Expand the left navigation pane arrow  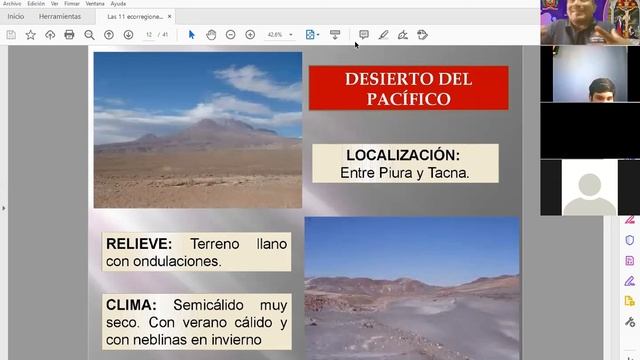[x=4, y=209]
